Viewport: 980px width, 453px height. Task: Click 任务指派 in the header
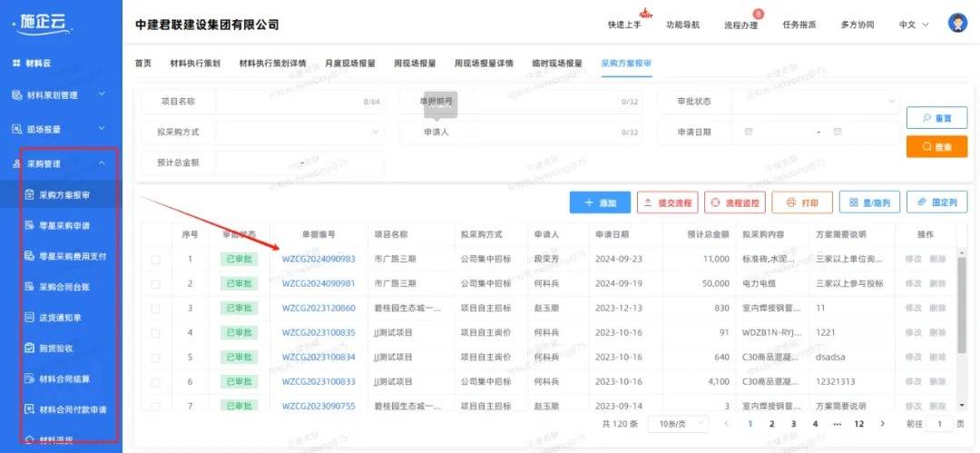pos(799,25)
